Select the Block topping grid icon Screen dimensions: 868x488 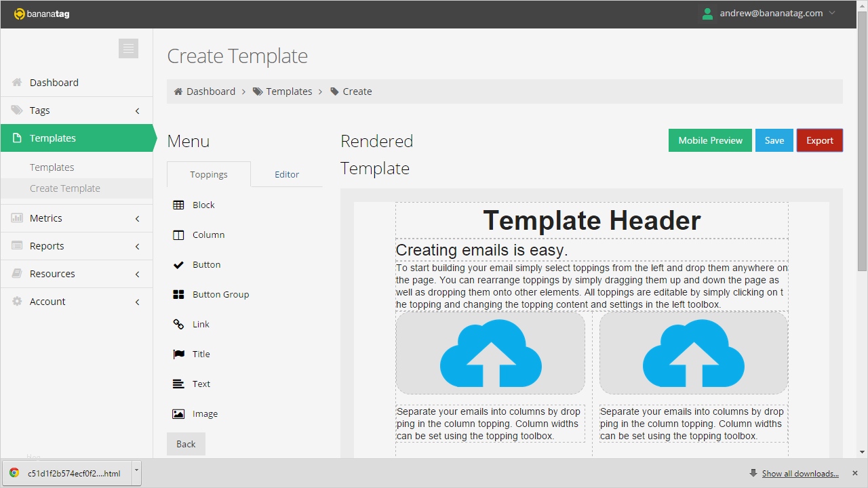[x=178, y=205]
